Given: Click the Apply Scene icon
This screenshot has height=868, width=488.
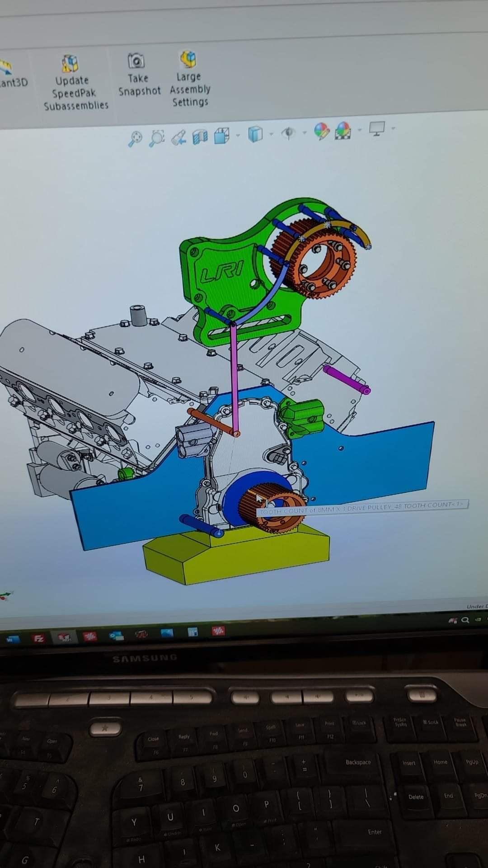Looking at the screenshot, I should [343, 130].
